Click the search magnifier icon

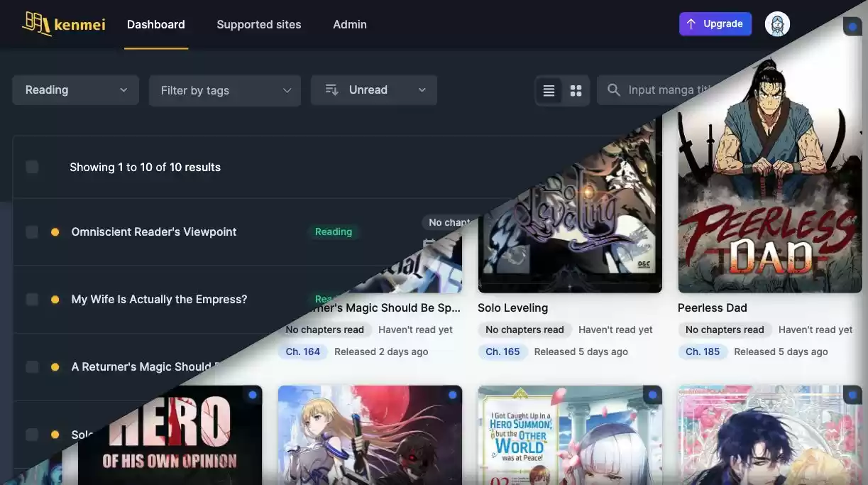point(613,90)
